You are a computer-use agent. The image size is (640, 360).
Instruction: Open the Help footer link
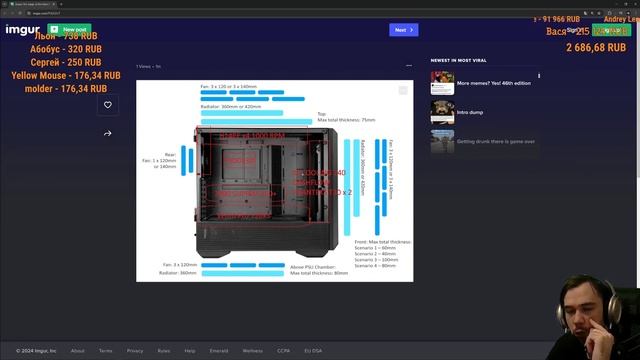tap(190, 351)
